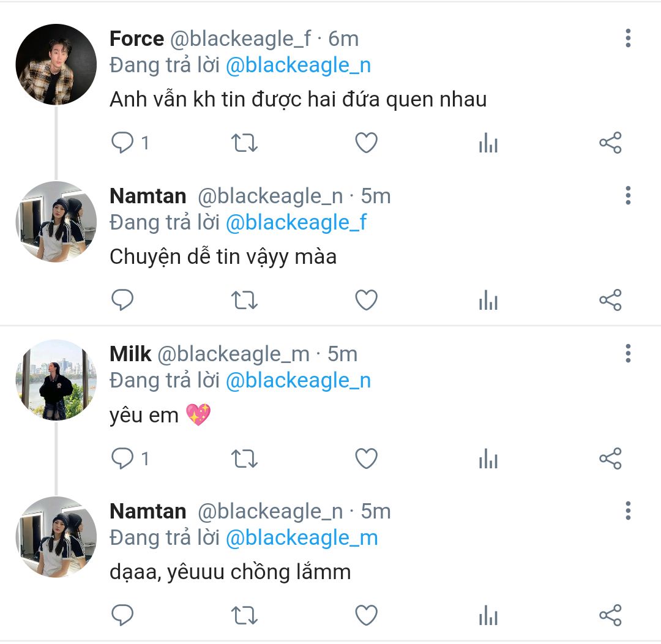Retweet Milk's 'yêu em' tweet
Viewport: 661px width, 644px height.
pos(244,459)
